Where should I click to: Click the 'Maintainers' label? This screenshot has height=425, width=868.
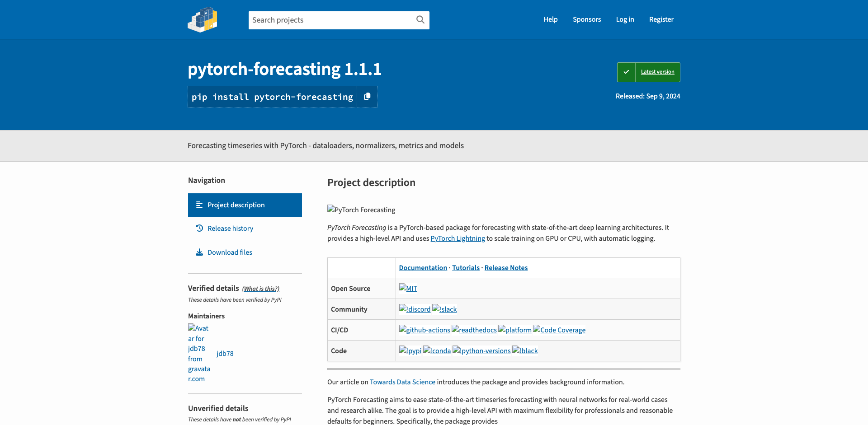pyautogui.click(x=206, y=316)
